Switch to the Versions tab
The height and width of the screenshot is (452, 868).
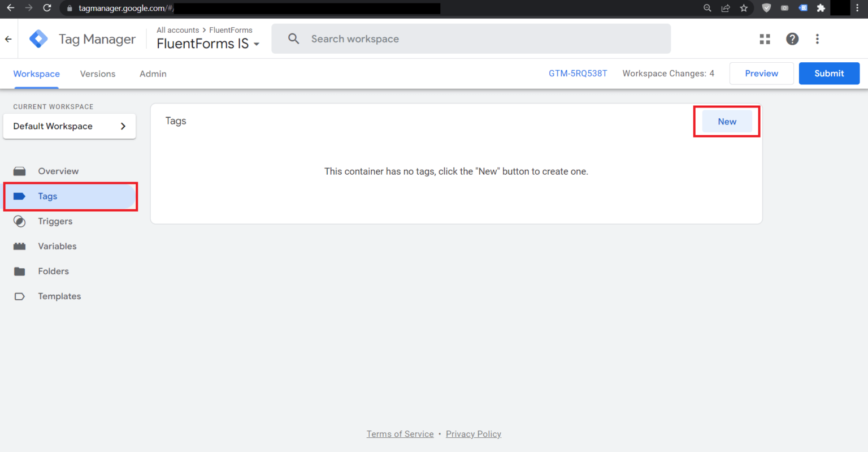97,74
